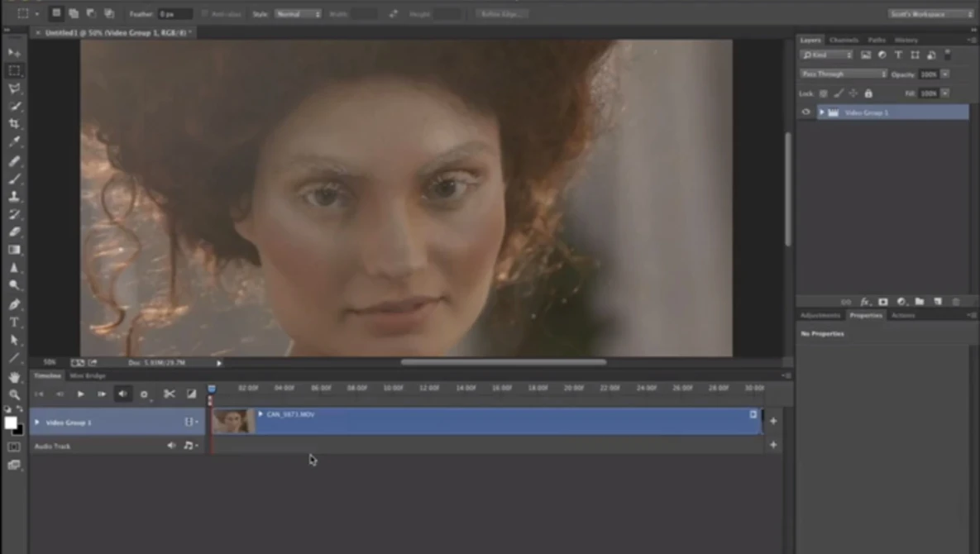Viewport: 980px width, 554px height.
Task: Toggle Quick Mask mode
Action: pos(14,447)
